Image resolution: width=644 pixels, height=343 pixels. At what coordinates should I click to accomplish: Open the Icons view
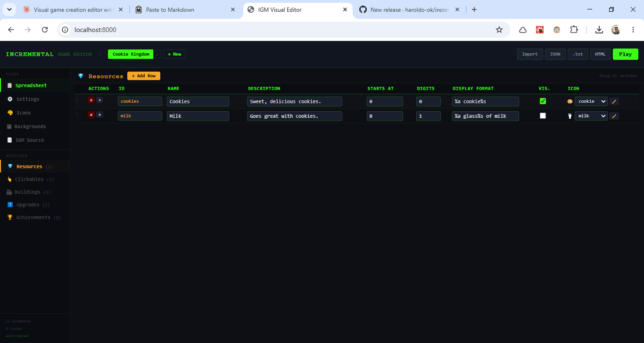[35, 113]
